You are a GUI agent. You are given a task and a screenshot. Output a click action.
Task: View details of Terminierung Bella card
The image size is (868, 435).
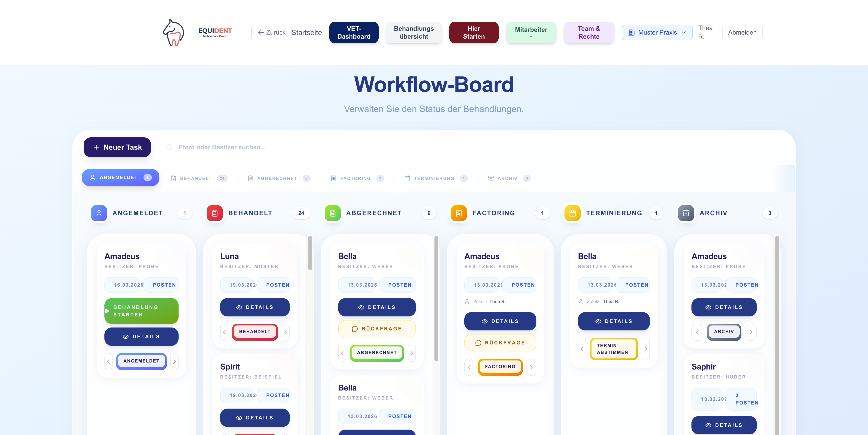point(614,321)
